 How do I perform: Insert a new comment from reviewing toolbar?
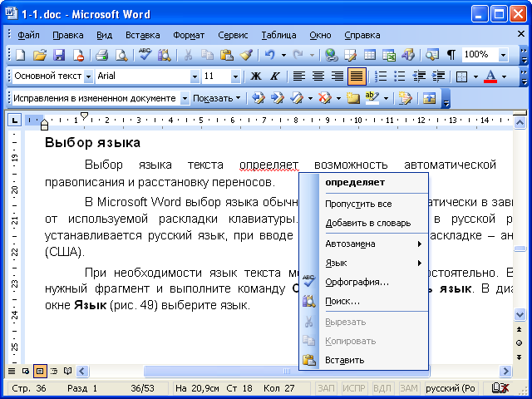pos(352,98)
